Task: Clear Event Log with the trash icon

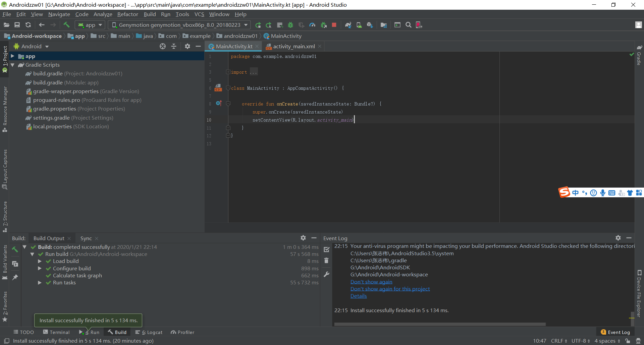Action: click(x=326, y=260)
